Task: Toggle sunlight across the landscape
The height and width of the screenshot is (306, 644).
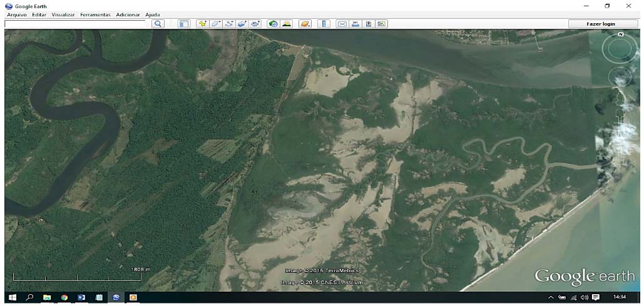Action: click(x=287, y=24)
